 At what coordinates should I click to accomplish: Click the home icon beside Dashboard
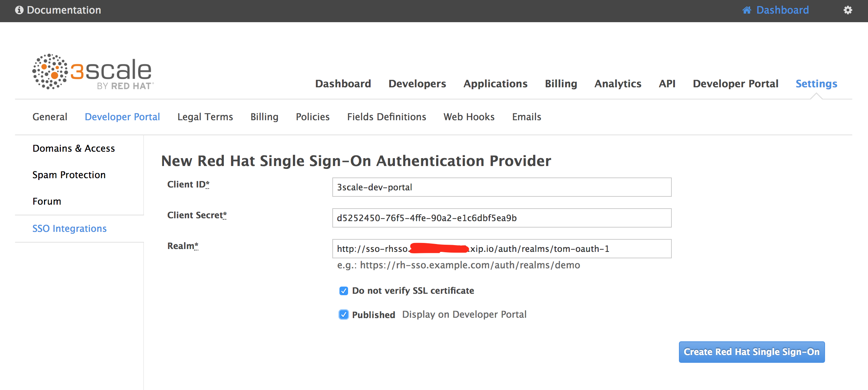tap(747, 10)
